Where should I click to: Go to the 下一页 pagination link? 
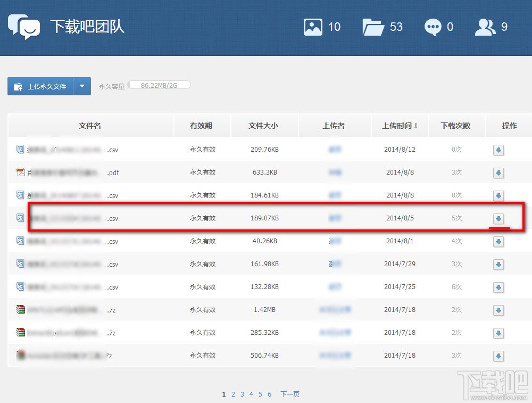(x=289, y=394)
